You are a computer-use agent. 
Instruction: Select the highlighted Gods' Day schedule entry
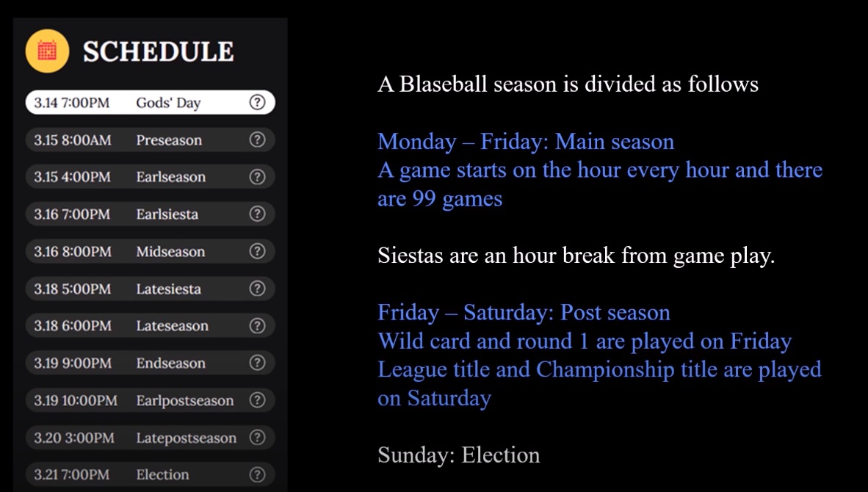(x=150, y=102)
